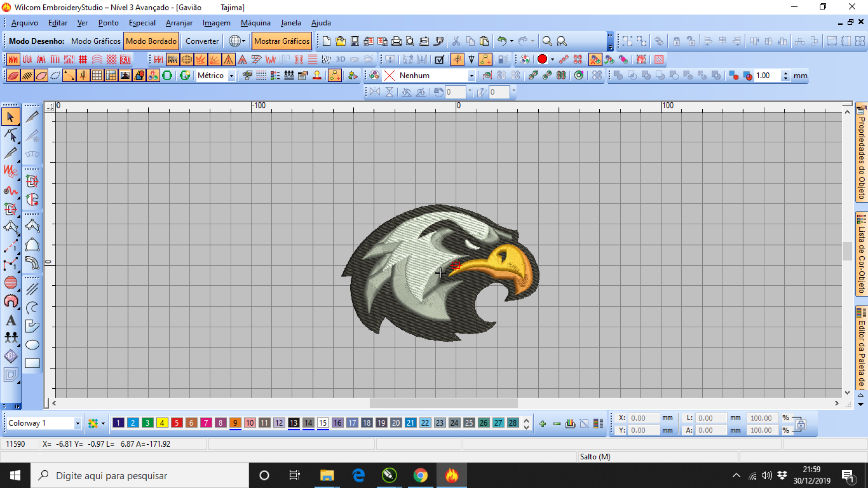Select the Rectangle shape tool
Screen dimensions: 868x488
click(32, 363)
